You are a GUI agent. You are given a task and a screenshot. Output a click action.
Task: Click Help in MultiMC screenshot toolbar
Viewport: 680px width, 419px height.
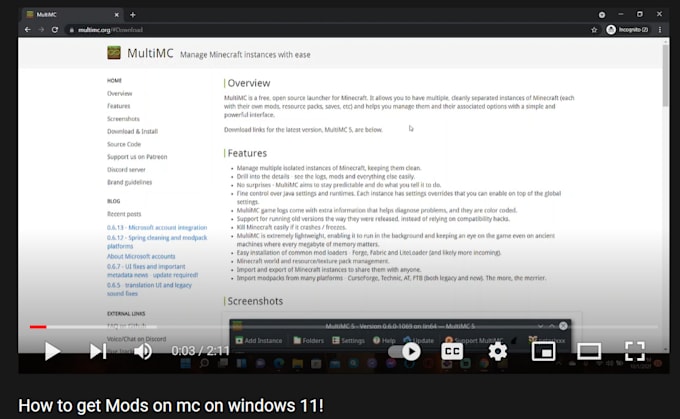click(384, 340)
